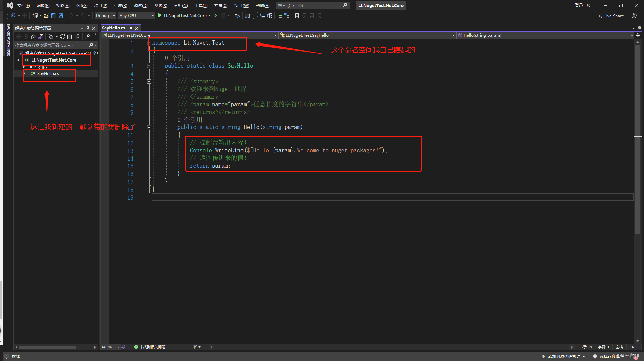The width and height of the screenshot is (644, 361).
Task: Collapse the Lt.NugetTest.Net.Core project node
Action: 18,60
